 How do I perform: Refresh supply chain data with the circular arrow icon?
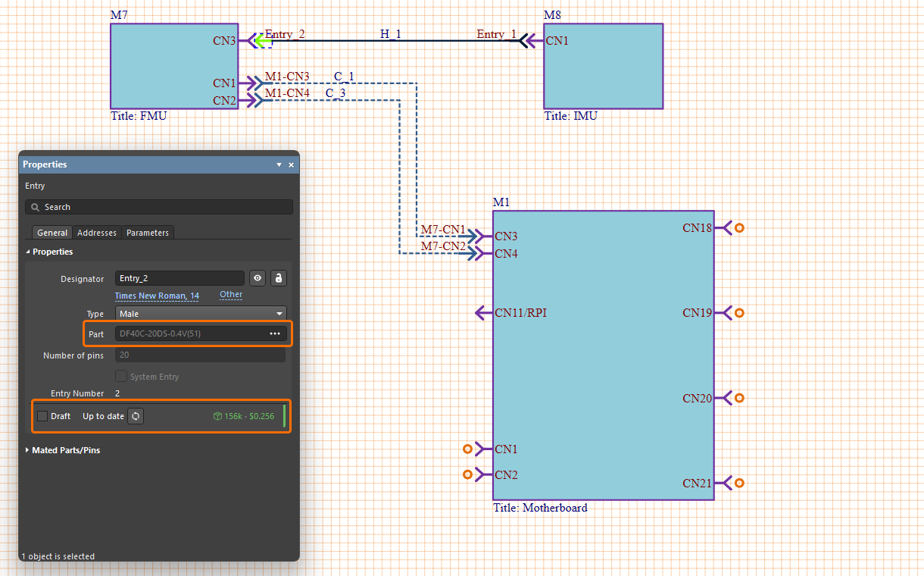click(x=136, y=415)
